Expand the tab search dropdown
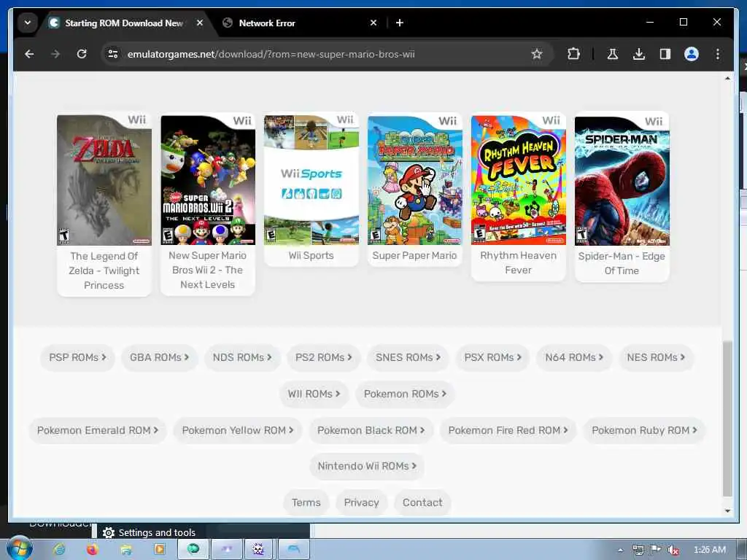Viewport: 747px width, 560px height. coord(28,23)
